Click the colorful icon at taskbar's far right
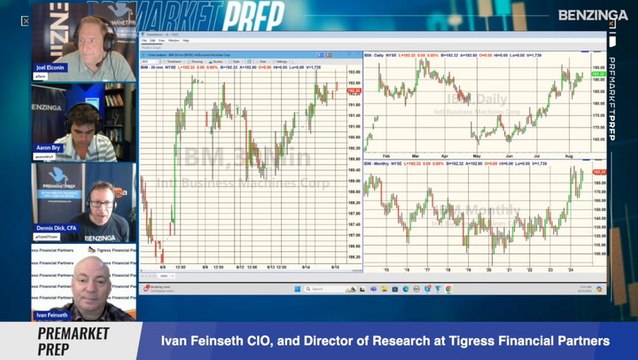Viewport: 638px width, 360px height. (599, 289)
